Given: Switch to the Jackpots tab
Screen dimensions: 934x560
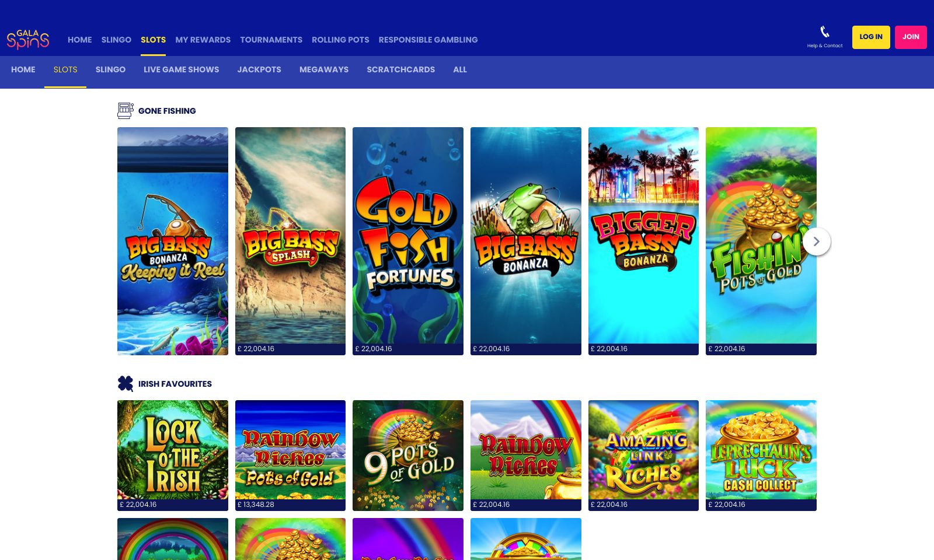Looking at the screenshot, I should pyautogui.click(x=259, y=69).
